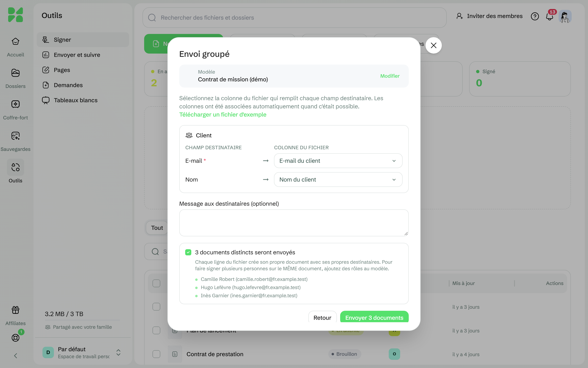
Task: Open the Nom du client dropdown
Action: pyautogui.click(x=338, y=180)
